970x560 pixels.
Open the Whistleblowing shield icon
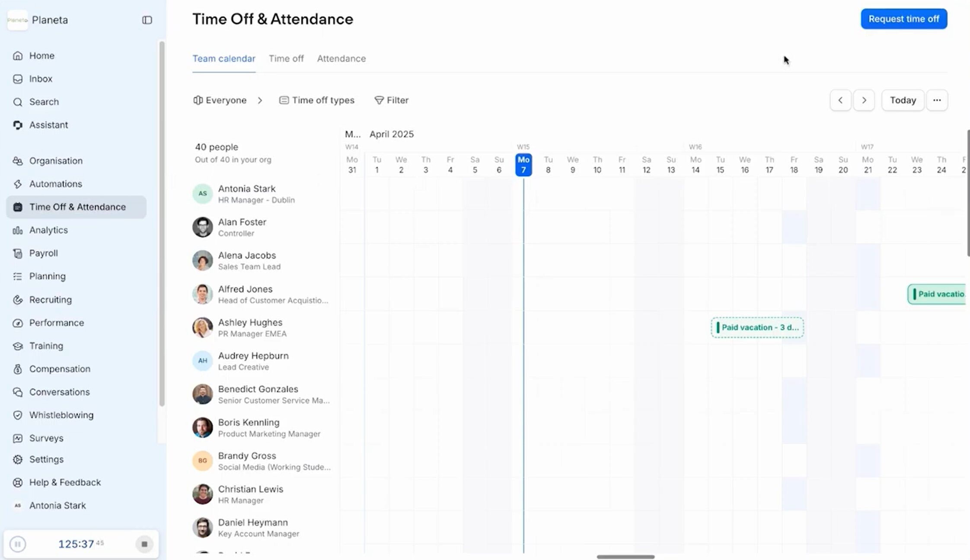coord(18,415)
